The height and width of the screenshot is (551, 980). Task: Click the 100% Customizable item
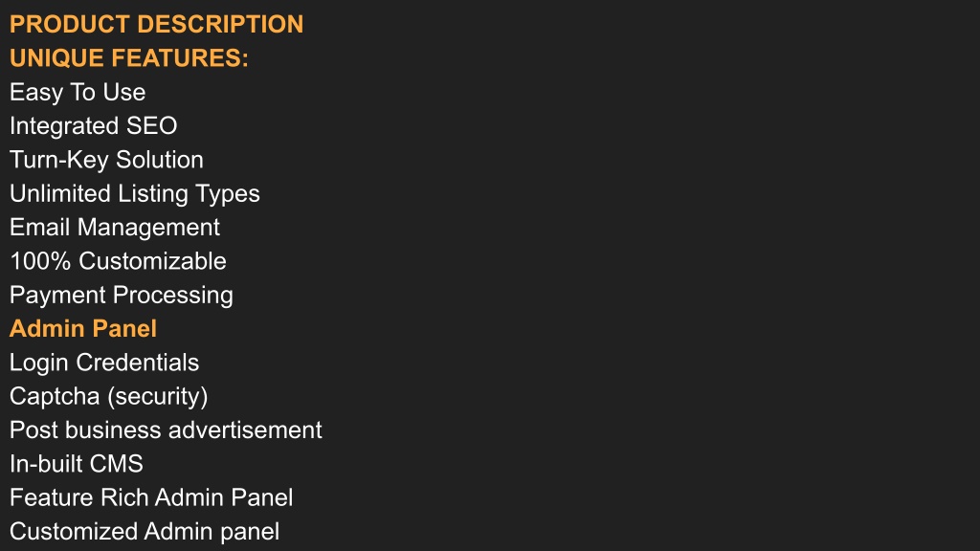pos(118,261)
